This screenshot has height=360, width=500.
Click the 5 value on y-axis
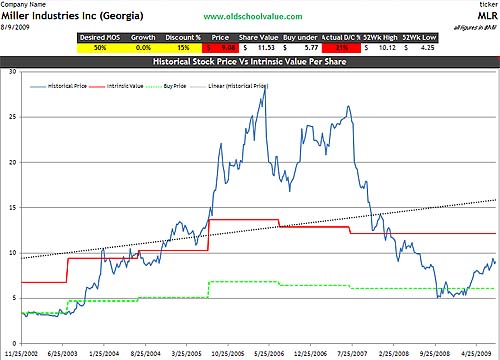[14, 298]
